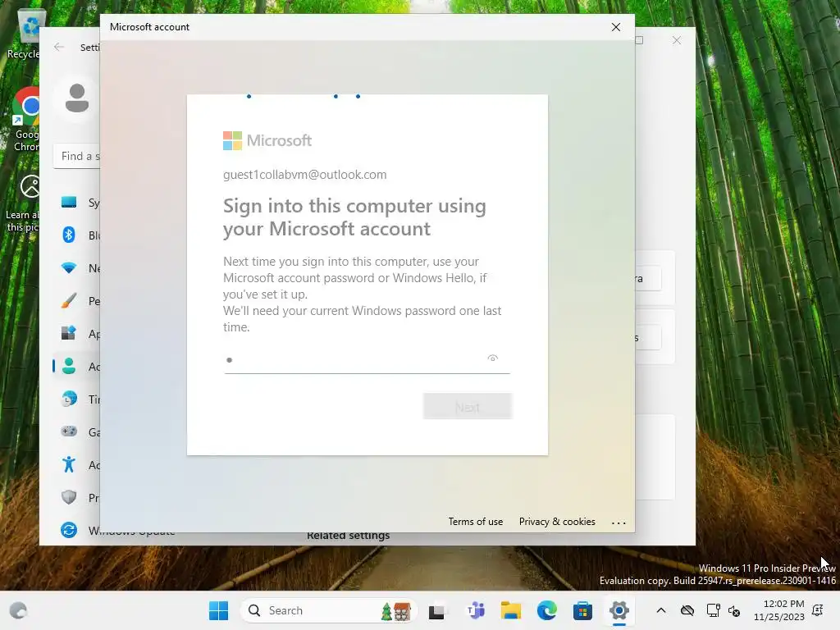
Task: Open the three-dot more options menu
Action: (619, 523)
